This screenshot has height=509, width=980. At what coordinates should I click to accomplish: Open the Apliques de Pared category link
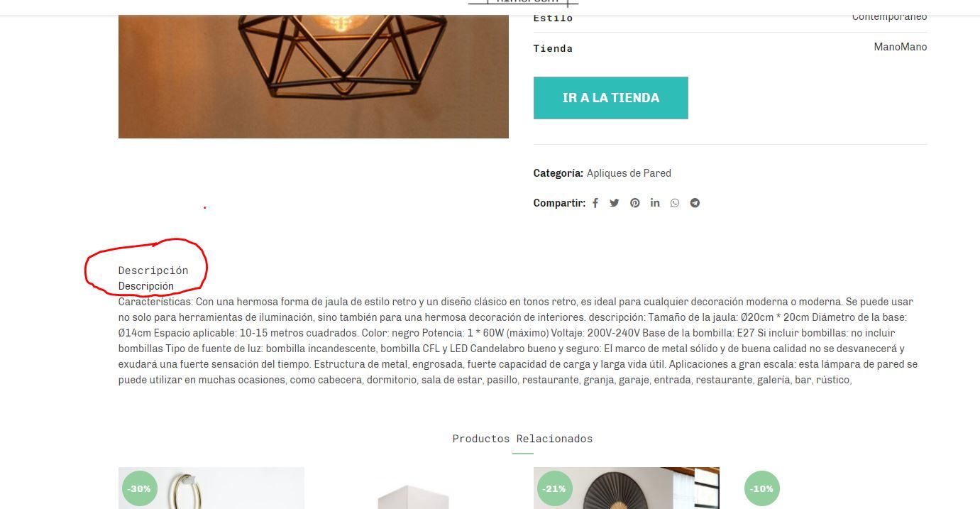629,173
